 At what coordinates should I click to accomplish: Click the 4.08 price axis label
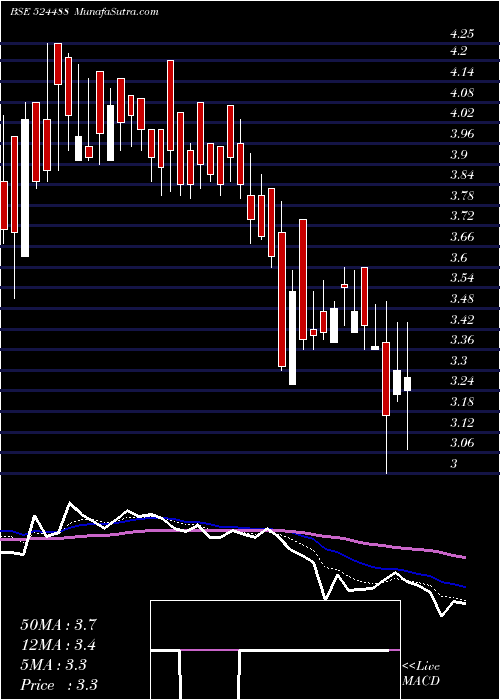[462, 93]
